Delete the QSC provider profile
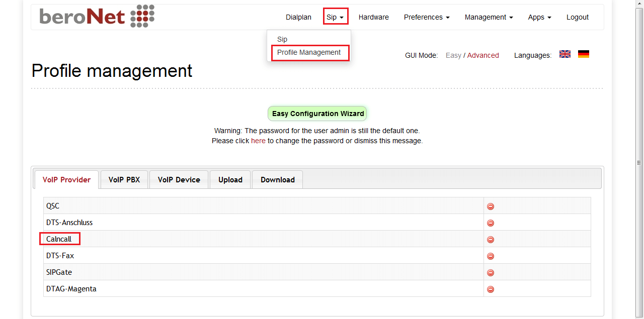 491,206
